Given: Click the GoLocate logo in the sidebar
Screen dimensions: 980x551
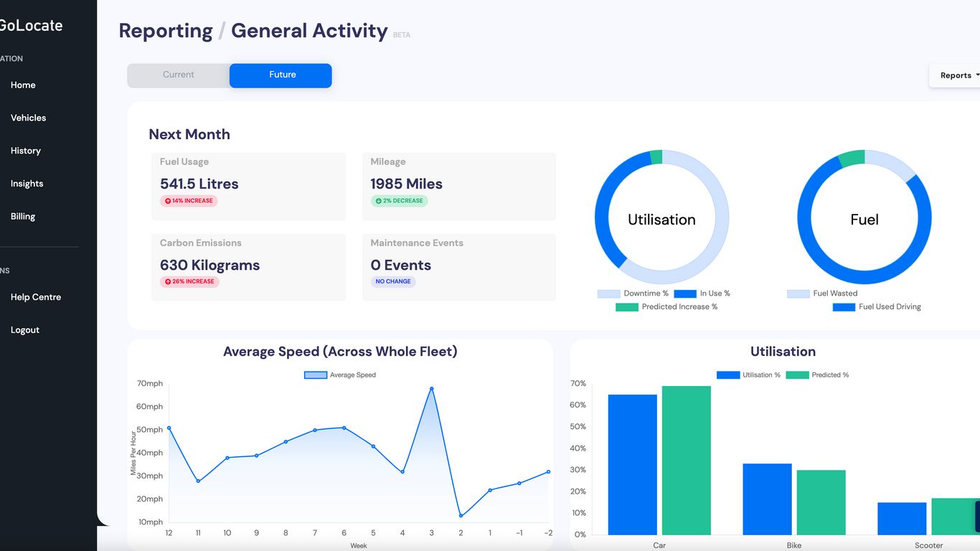Looking at the screenshot, I should point(32,25).
